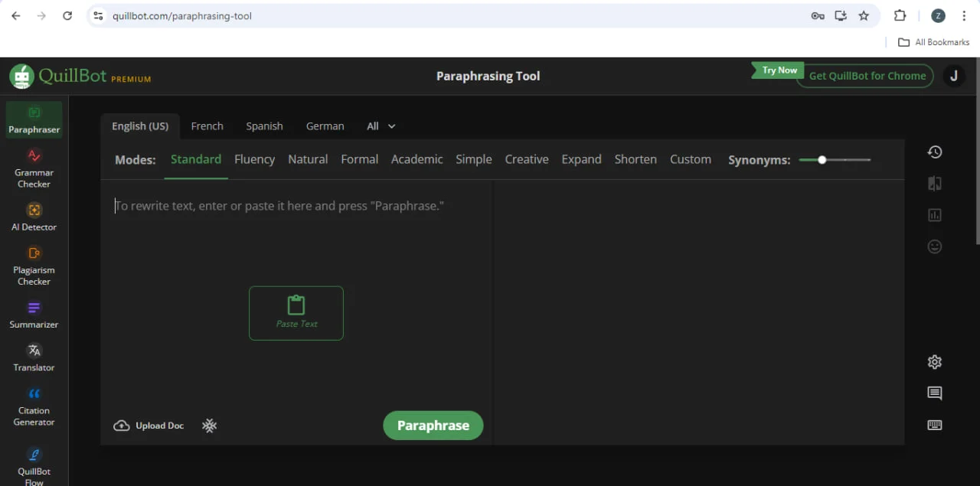Open the Summarizer tool
The image size is (980, 486).
[x=34, y=315]
